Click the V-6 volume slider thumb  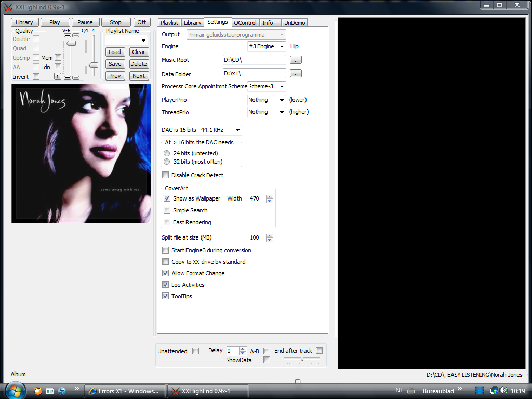click(71, 43)
